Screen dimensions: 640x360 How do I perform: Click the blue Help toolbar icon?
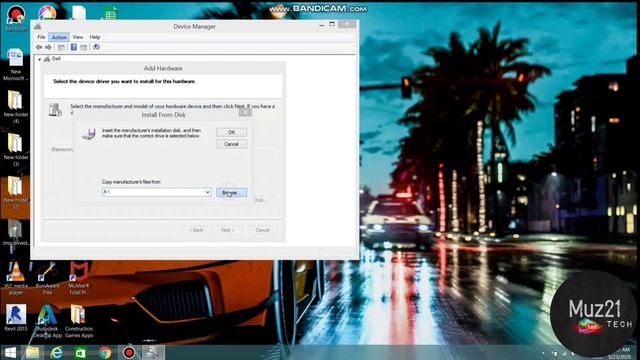coord(74,47)
